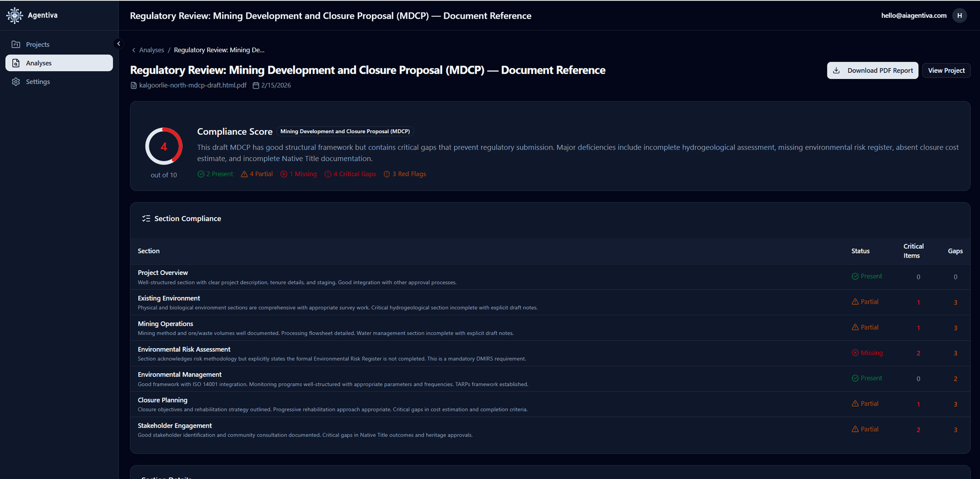Screen dimensions: 980x479
Task: Select the Projects folder icon in sidebar
Action: point(16,44)
